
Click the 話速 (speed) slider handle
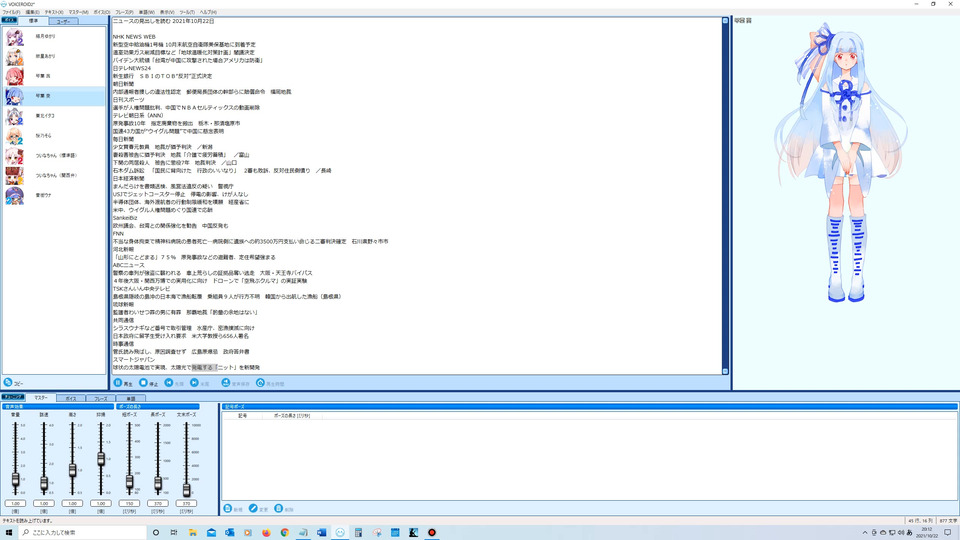click(44, 484)
